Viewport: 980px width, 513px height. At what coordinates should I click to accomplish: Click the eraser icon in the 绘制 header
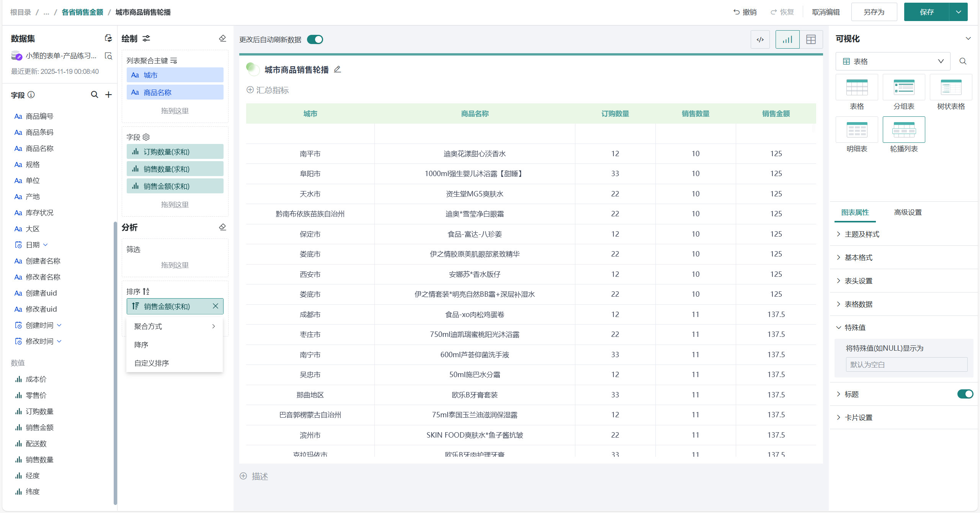(x=222, y=38)
